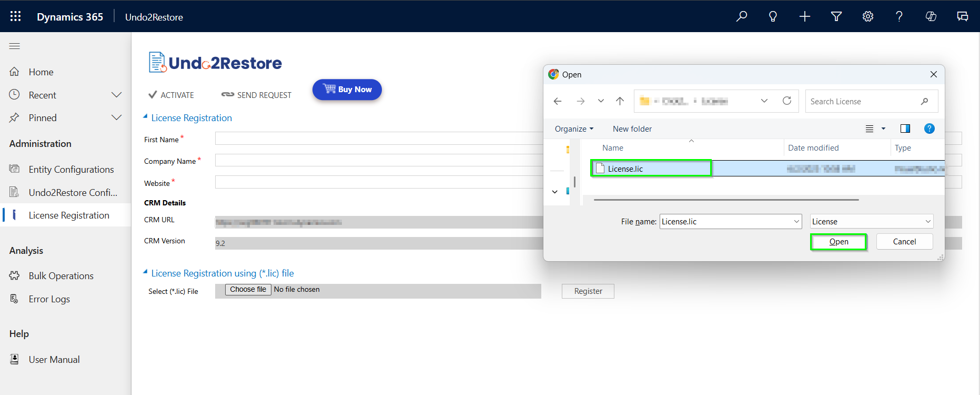Click the search magnifier icon in header

click(x=742, y=16)
